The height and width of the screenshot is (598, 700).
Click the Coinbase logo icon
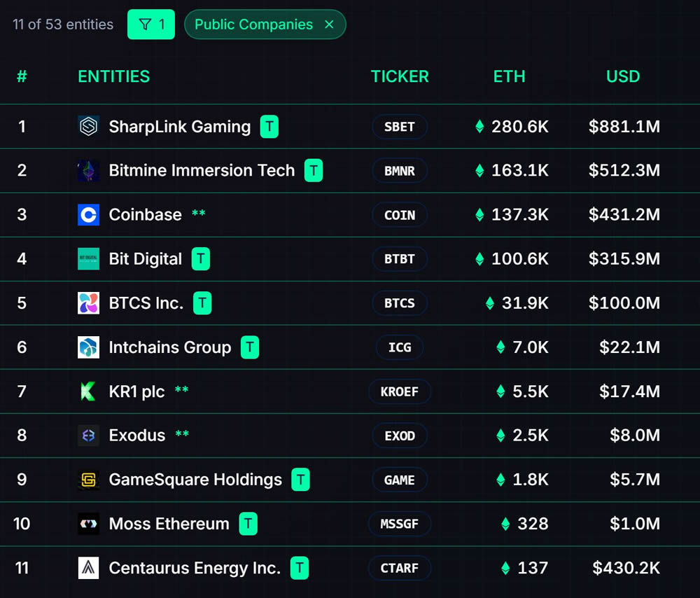click(88, 215)
